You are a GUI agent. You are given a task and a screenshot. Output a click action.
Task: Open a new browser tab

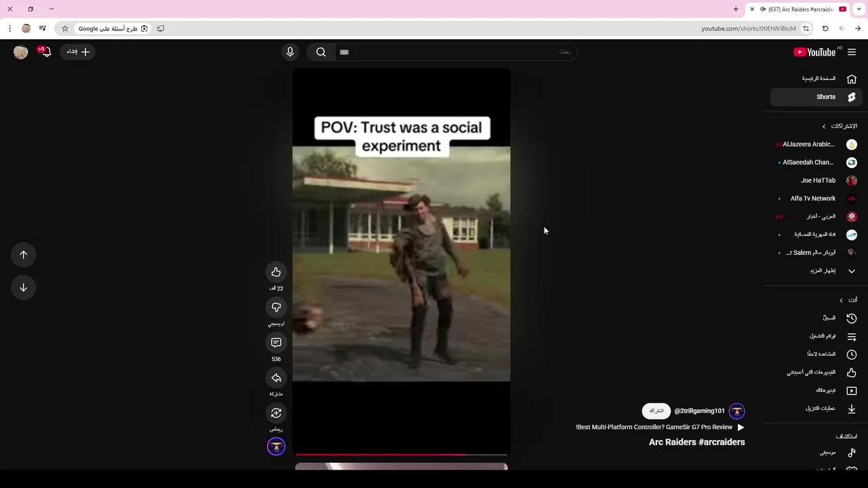click(x=736, y=9)
